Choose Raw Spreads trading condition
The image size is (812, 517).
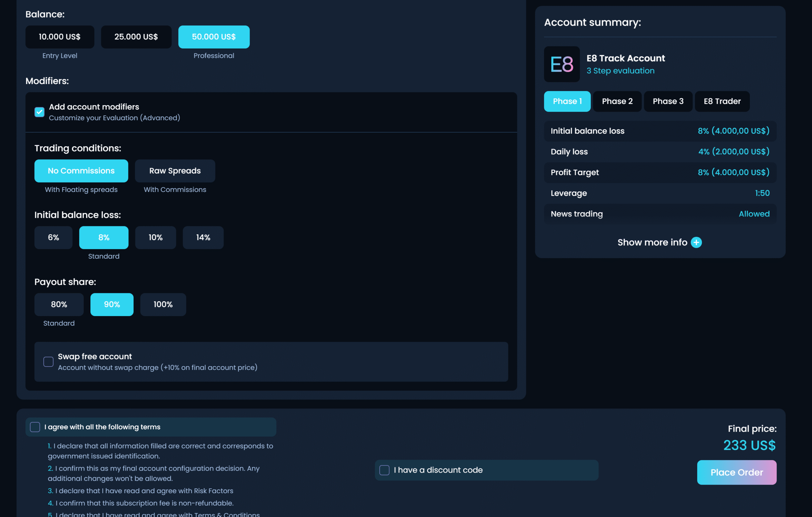[175, 171]
